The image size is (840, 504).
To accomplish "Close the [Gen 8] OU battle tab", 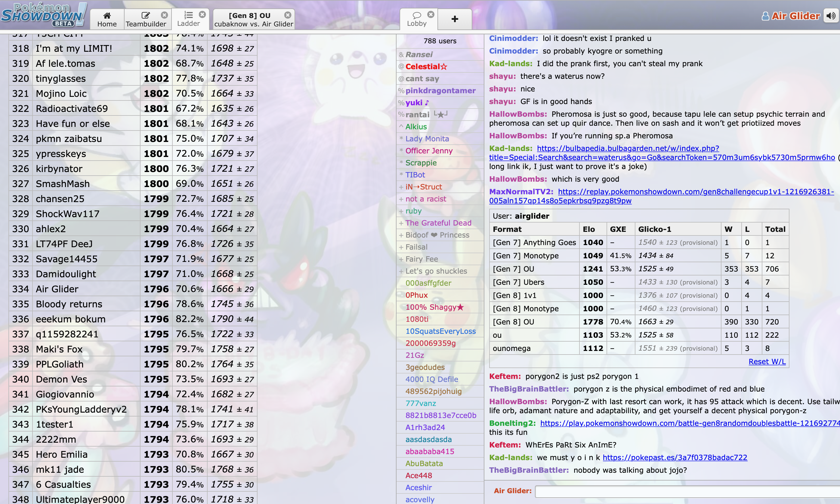I will 288,15.
